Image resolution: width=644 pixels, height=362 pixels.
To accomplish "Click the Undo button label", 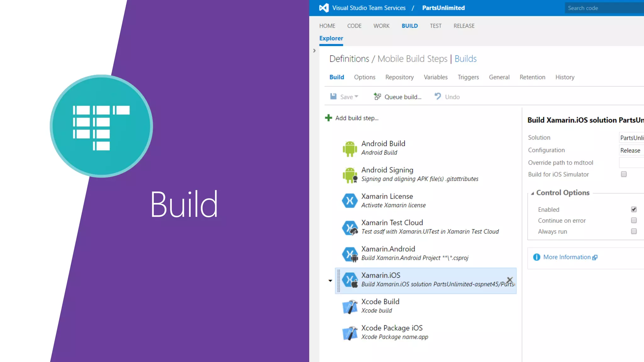I will pyautogui.click(x=452, y=97).
